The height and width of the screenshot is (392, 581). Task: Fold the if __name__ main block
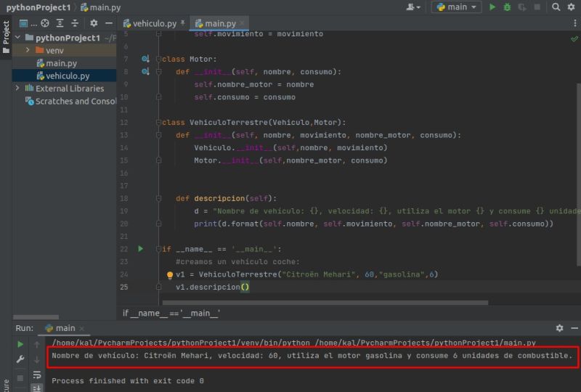click(x=158, y=249)
